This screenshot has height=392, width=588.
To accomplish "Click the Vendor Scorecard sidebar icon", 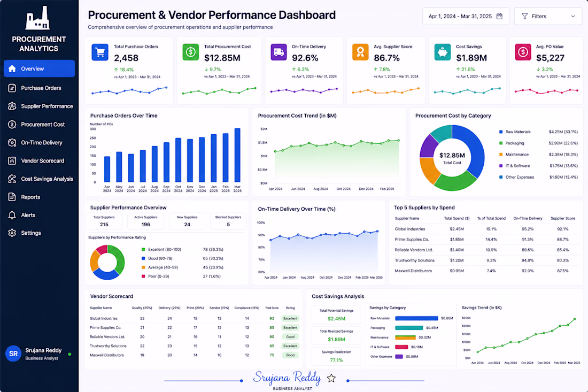I will [x=12, y=160].
